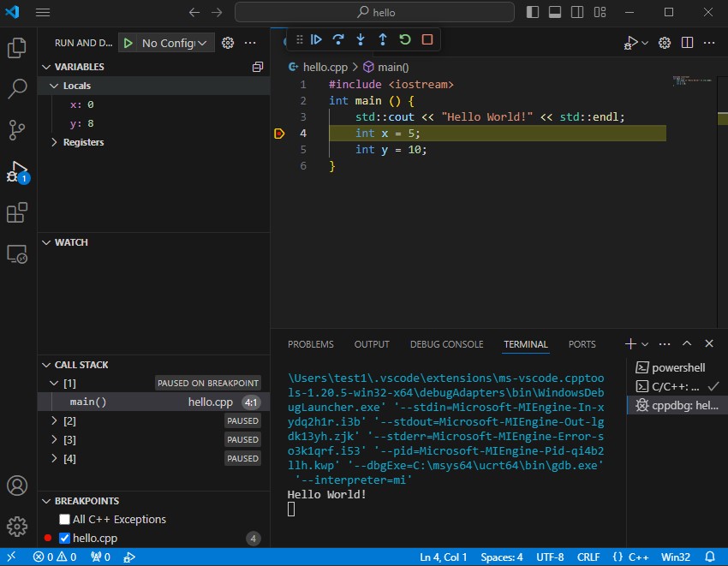Image resolution: width=728 pixels, height=566 pixels.
Task: Open the Extensions view in activity bar
Action: (17, 213)
